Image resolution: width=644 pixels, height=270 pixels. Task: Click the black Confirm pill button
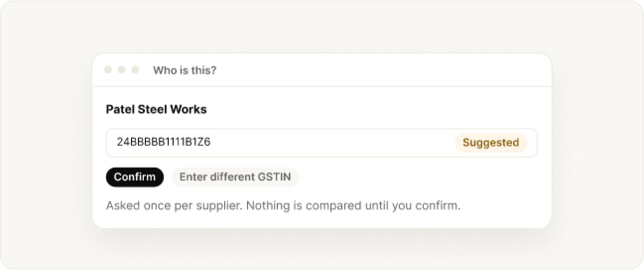pyautogui.click(x=134, y=177)
